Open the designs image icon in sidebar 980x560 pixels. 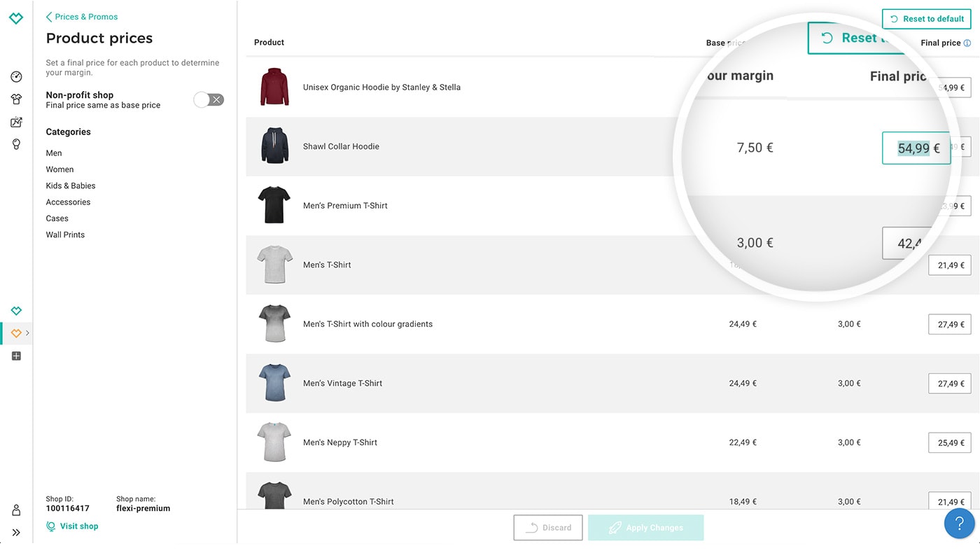point(16,122)
